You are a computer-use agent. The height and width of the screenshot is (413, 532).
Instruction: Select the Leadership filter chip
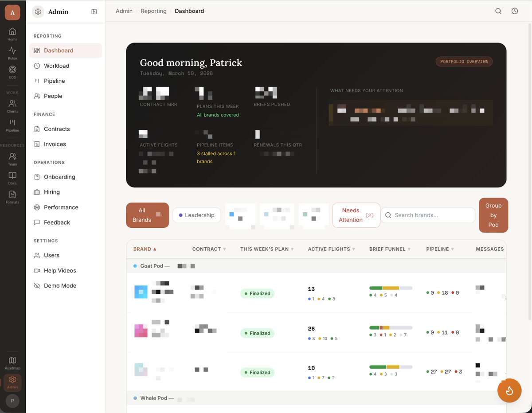point(197,215)
